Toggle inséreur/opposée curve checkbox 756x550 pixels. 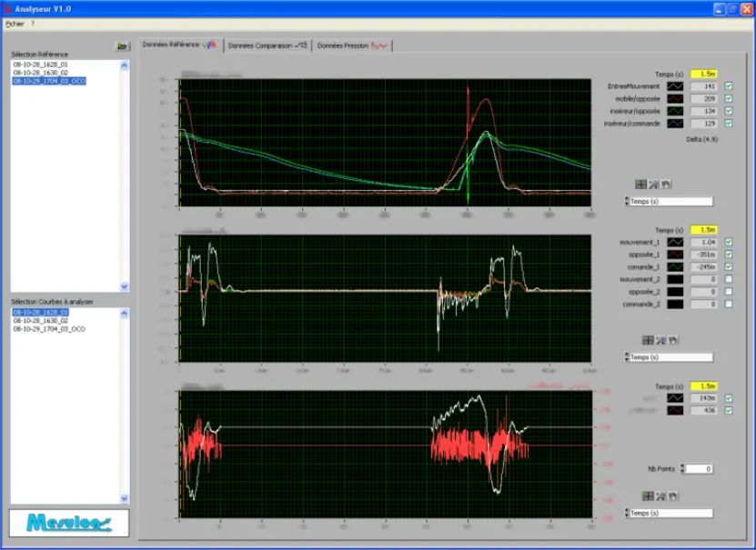point(729,111)
